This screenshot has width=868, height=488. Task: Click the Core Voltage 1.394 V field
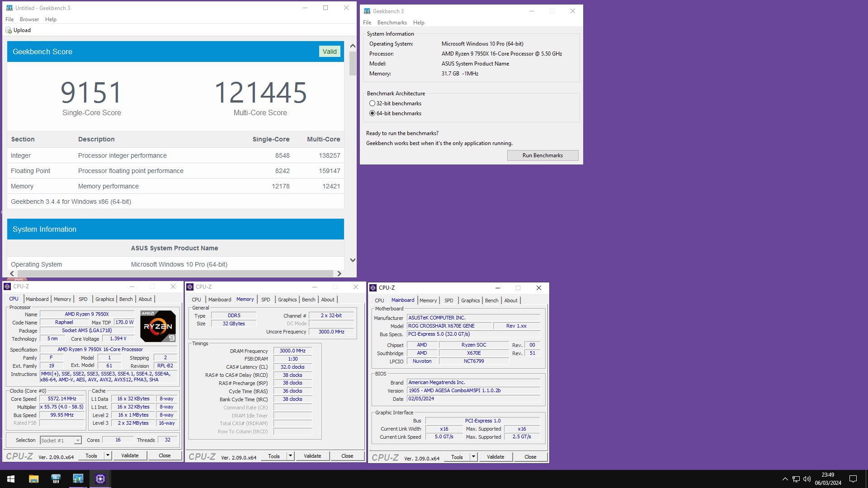point(118,338)
